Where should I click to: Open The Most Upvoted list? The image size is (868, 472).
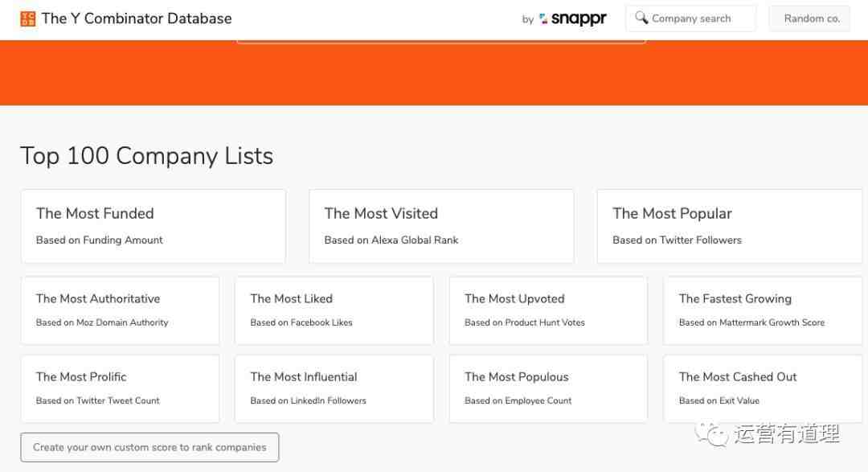point(548,310)
